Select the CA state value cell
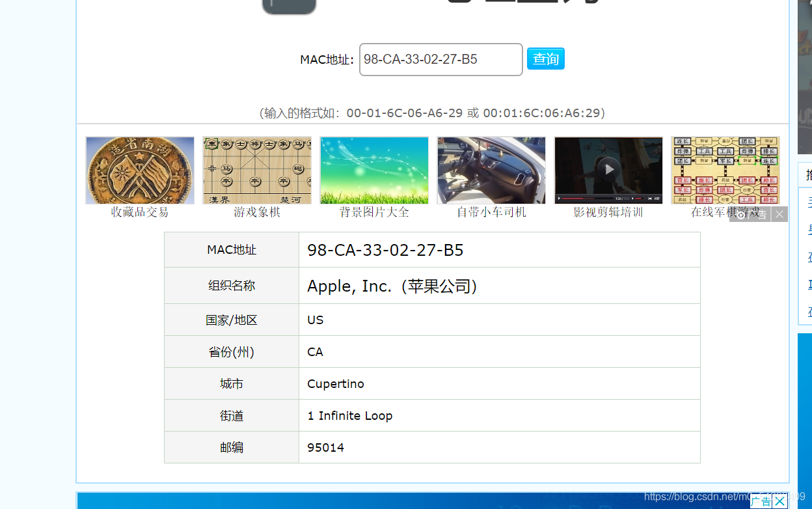 click(x=500, y=351)
